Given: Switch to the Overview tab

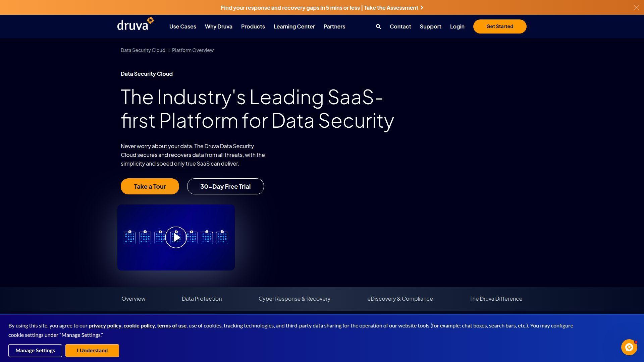Looking at the screenshot, I should pyautogui.click(x=133, y=299).
